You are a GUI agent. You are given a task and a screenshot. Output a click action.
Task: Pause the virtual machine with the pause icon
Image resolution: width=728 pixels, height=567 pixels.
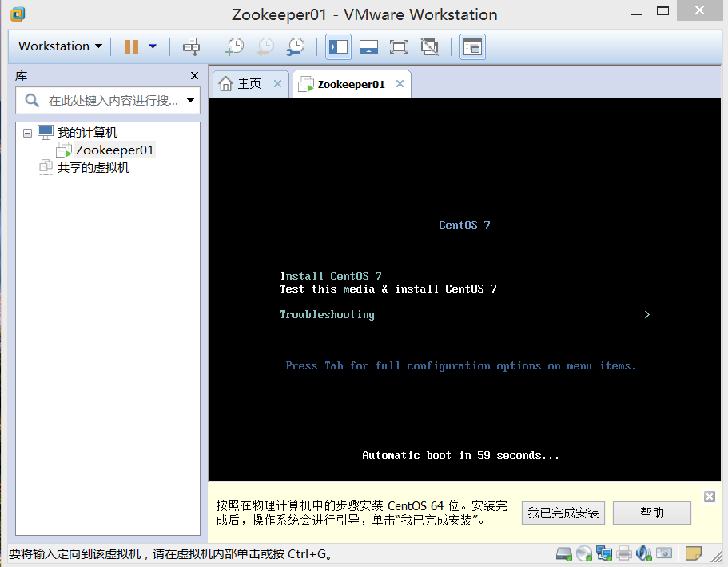tap(132, 46)
